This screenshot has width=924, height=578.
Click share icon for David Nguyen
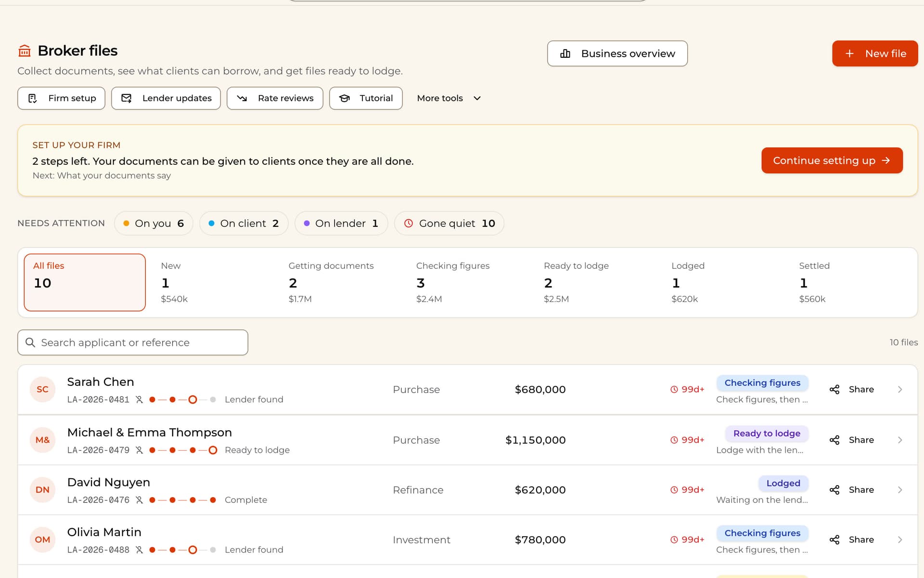click(x=834, y=490)
